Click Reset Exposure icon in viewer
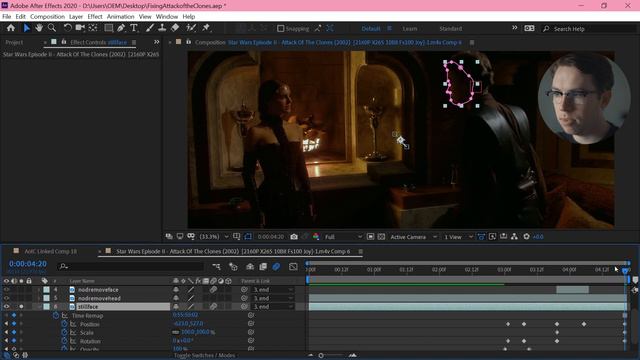Viewport: 640px width, 360px height. pos(527,237)
